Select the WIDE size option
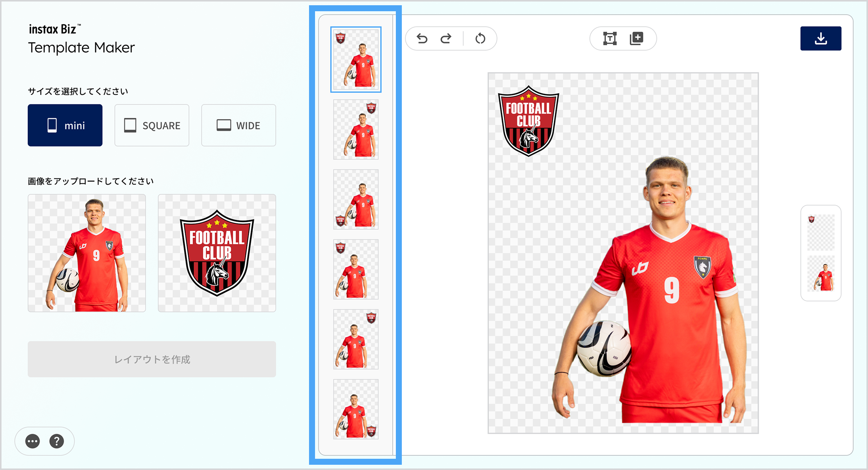This screenshot has height=470, width=868. coord(239,125)
